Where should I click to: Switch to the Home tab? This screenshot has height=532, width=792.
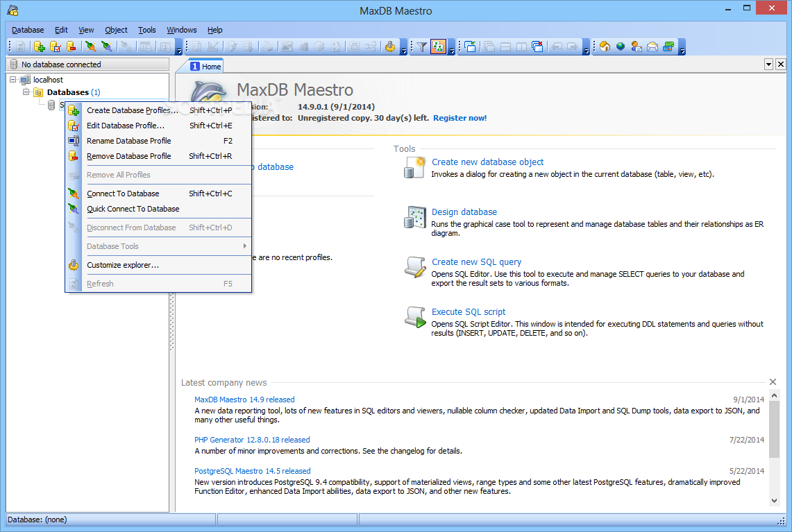[x=205, y=66]
